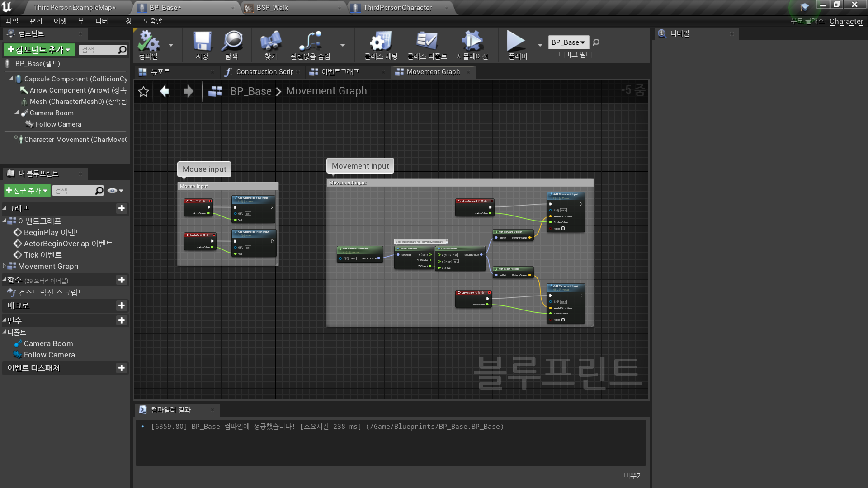Toggle the eye view options in My Blueprint

113,191
